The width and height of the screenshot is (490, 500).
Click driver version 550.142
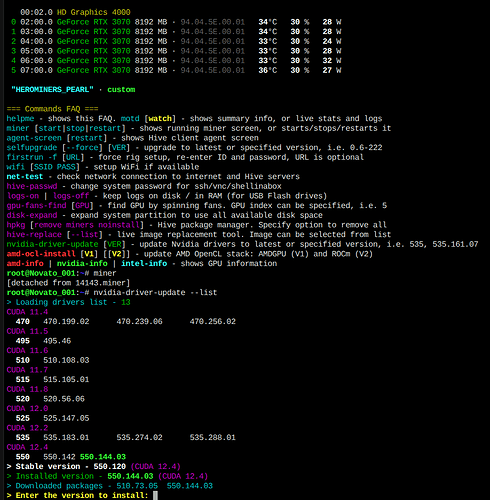(59, 457)
